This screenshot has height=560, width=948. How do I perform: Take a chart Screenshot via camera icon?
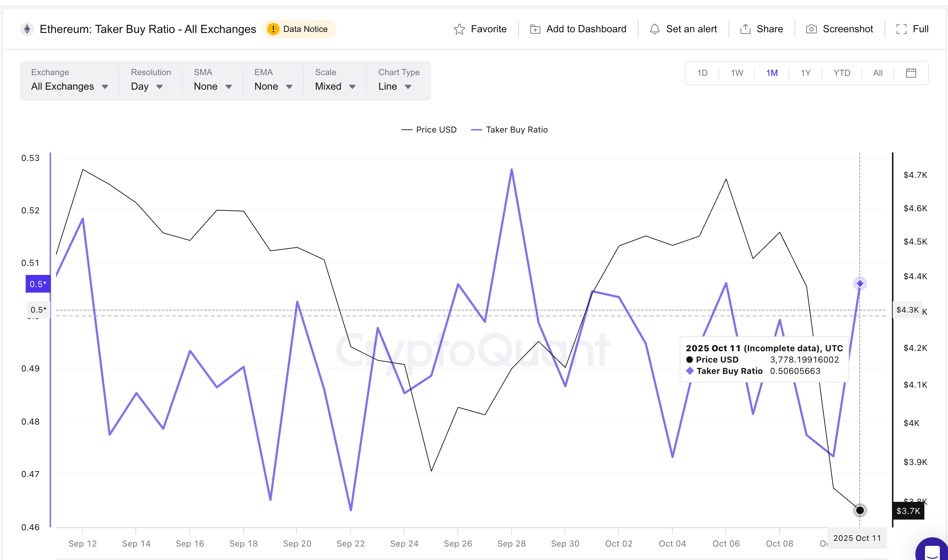(811, 29)
